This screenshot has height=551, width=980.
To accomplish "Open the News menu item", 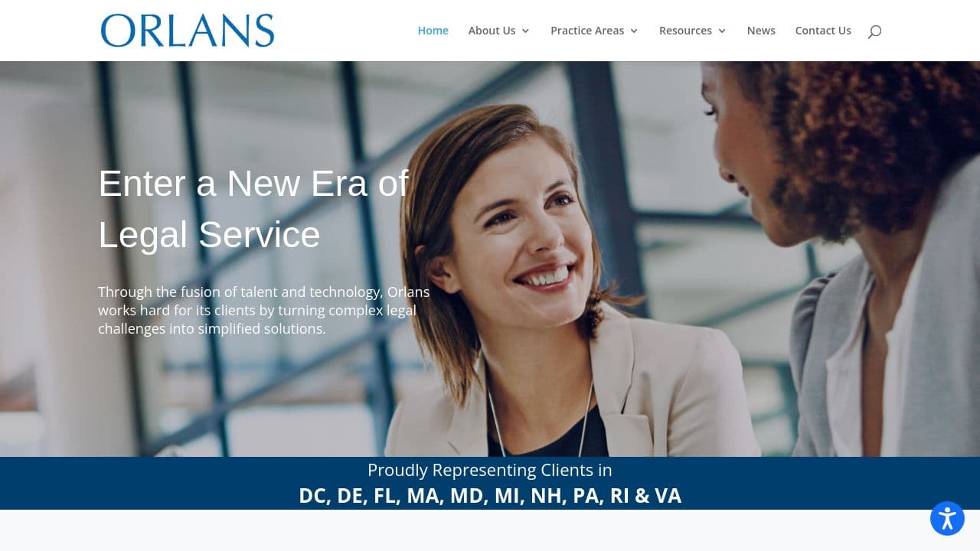I will [761, 31].
